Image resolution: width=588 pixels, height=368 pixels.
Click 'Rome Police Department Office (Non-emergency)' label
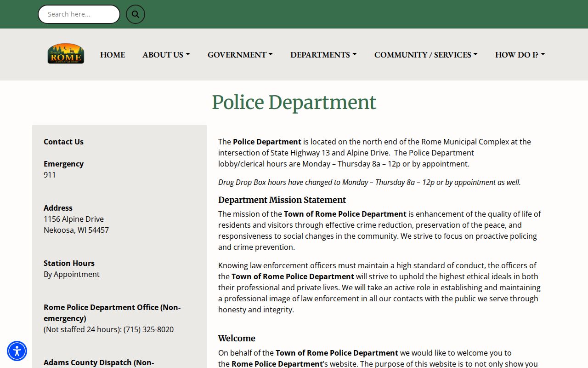pyautogui.click(x=112, y=313)
